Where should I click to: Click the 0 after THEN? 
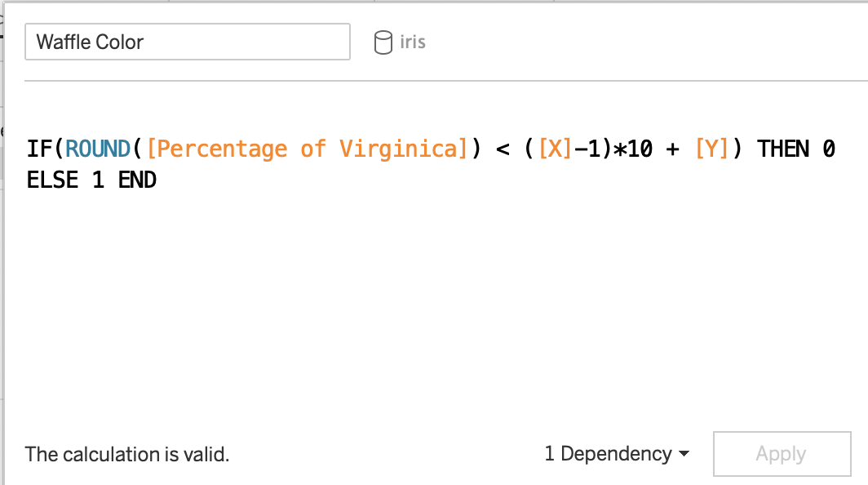click(x=829, y=149)
